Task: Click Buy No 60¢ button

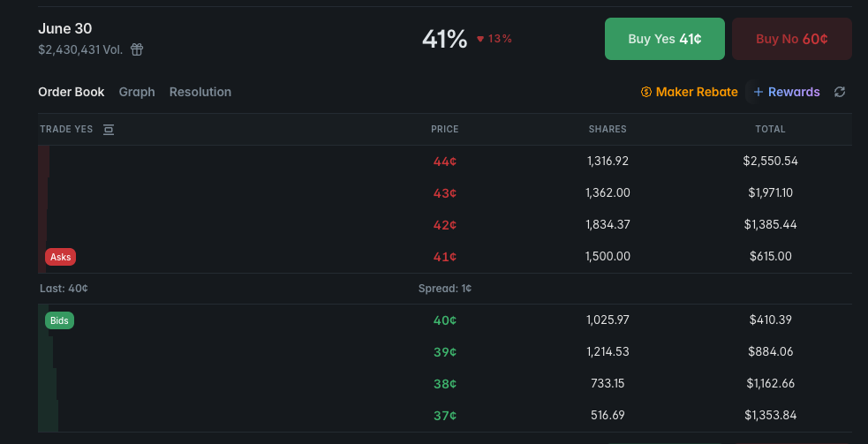Action: point(791,39)
